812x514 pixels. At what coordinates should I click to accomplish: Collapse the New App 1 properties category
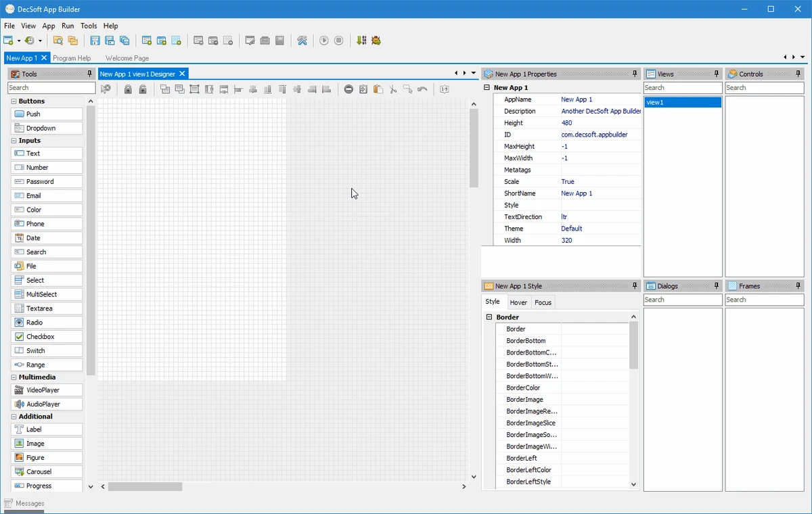487,88
